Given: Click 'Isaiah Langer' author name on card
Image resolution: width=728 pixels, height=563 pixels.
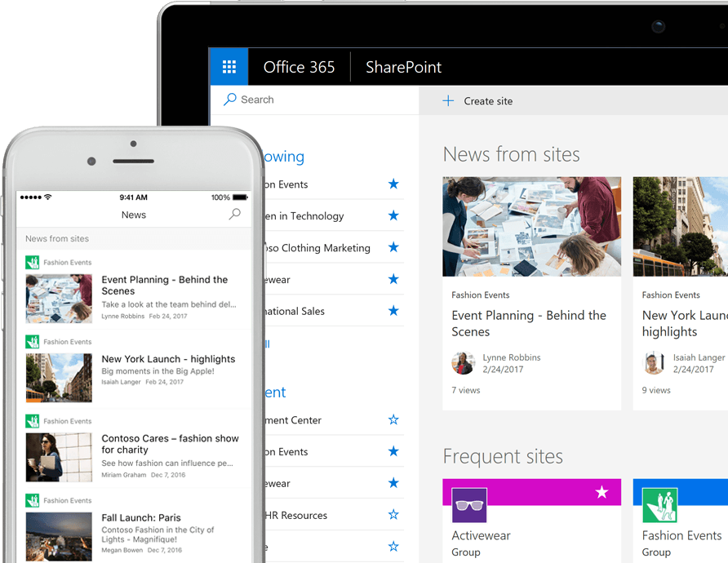Looking at the screenshot, I should [699, 357].
